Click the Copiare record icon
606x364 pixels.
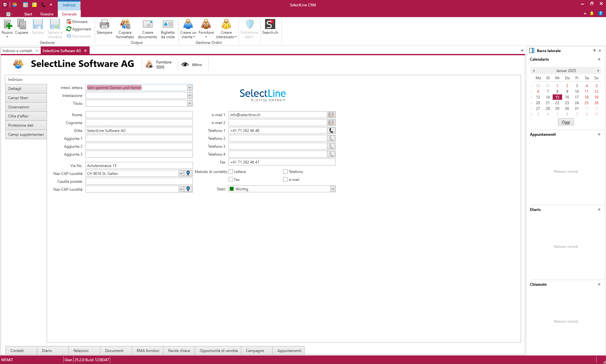point(21,25)
